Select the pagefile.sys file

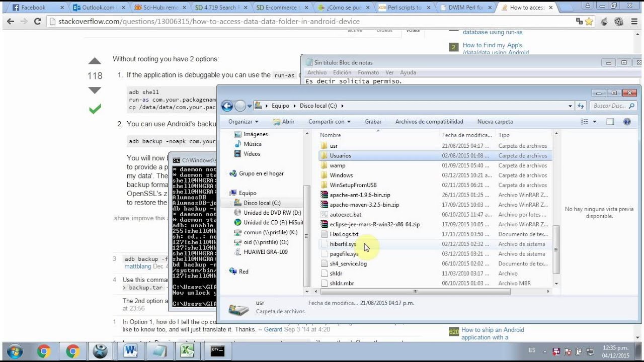click(436, 254)
